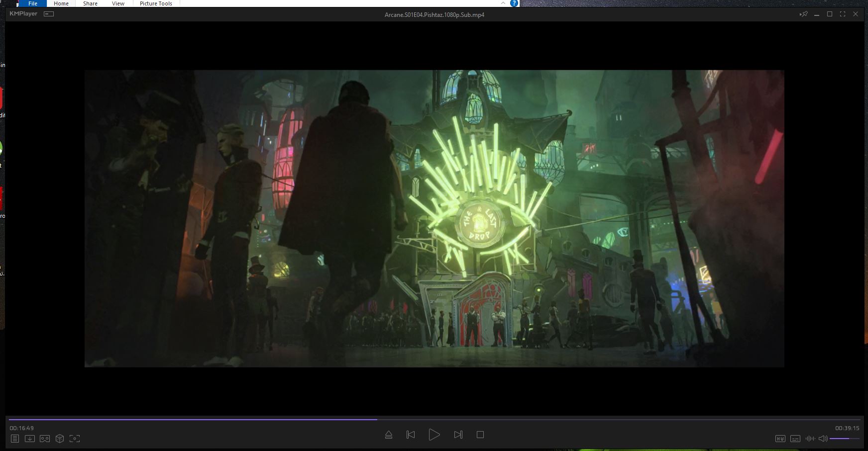
Task: Collapse the ribbon with the chevron arrow
Action: 503,3
